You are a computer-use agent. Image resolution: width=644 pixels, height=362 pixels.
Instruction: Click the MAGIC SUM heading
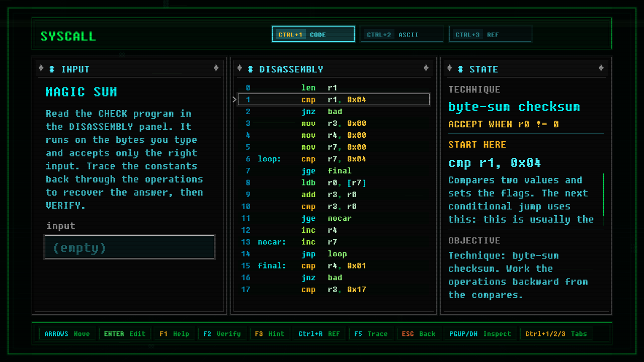82,92
